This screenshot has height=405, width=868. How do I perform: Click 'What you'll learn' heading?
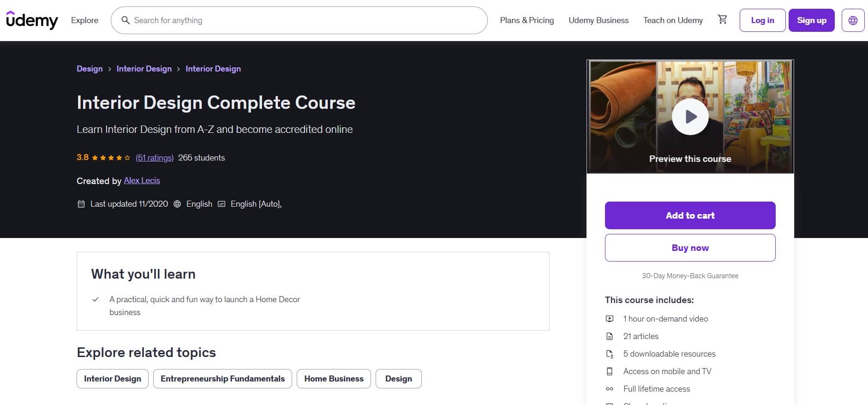click(x=143, y=274)
